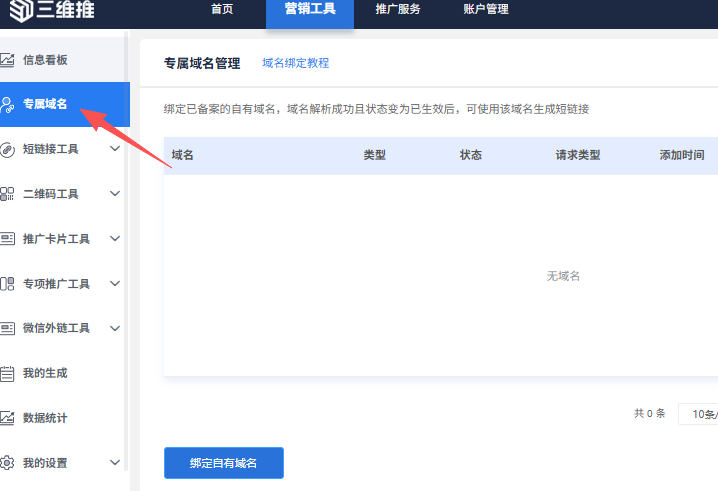Click the 数据统计 chart icon

point(7,418)
